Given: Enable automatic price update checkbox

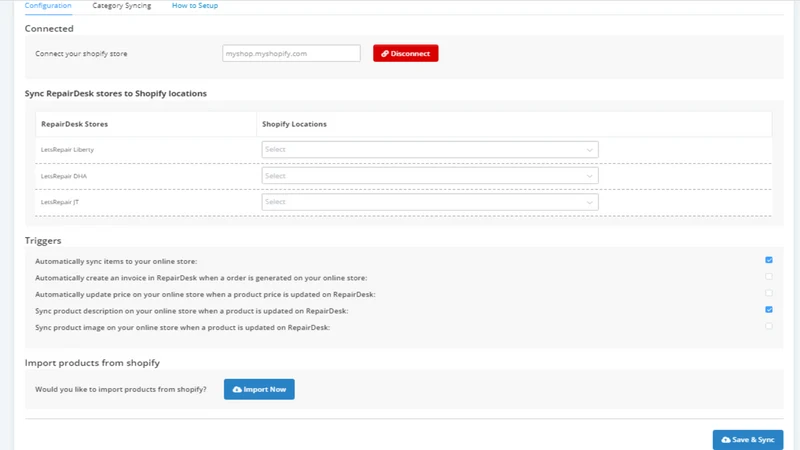Looking at the screenshot, I should 769,293.
